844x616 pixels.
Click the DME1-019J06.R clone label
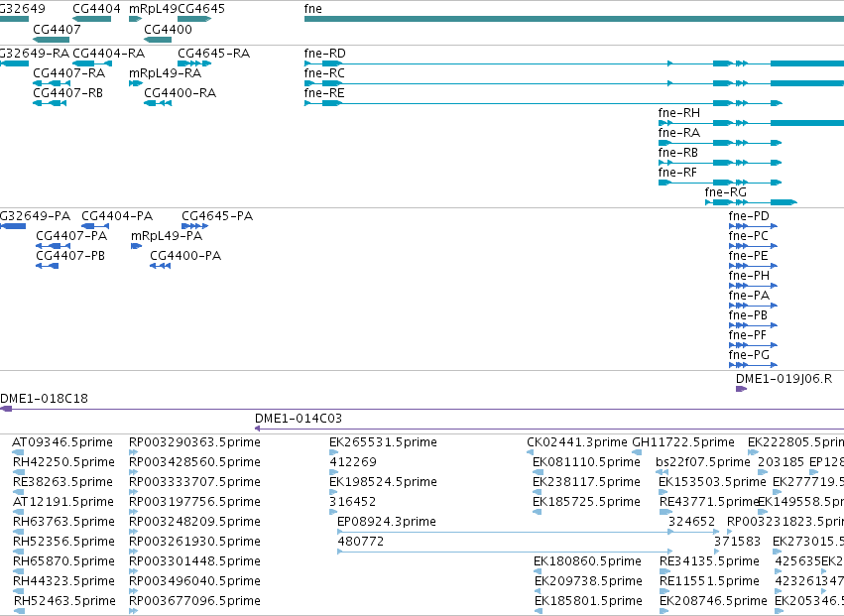(784, 379)
